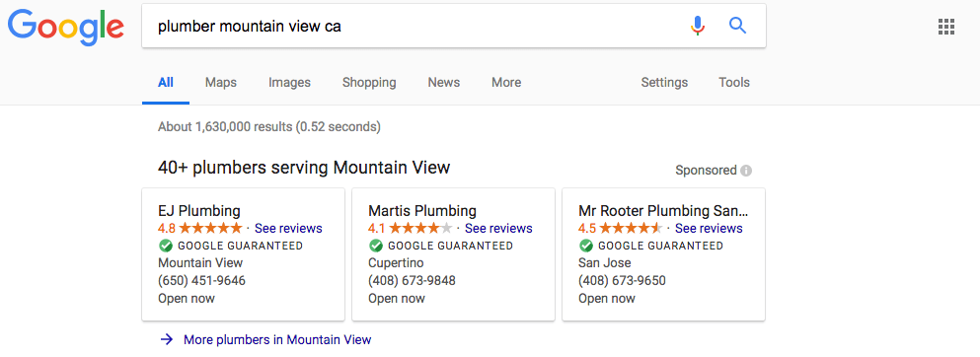Click the arrow beside More plumbers link
980x357 pixels.
[166, 339]
